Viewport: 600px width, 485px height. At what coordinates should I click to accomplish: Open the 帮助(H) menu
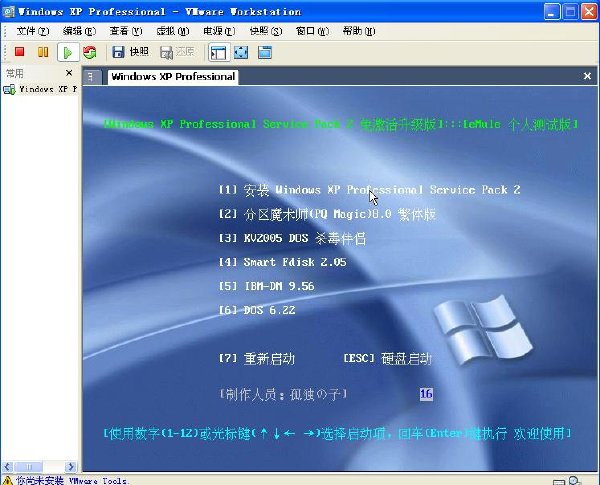359,31
